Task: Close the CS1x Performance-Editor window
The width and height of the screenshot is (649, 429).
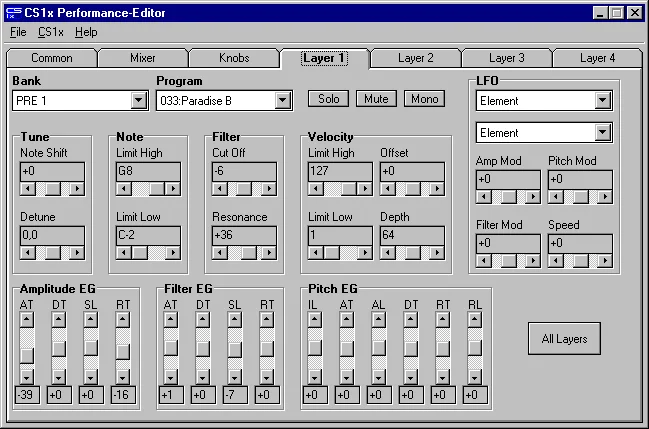Action: tap(635, 13)
